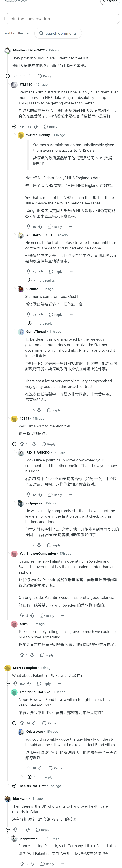Open YourShowerCompanion's user profile
This screenshot has height=868, width=122.
pos(38,553)
